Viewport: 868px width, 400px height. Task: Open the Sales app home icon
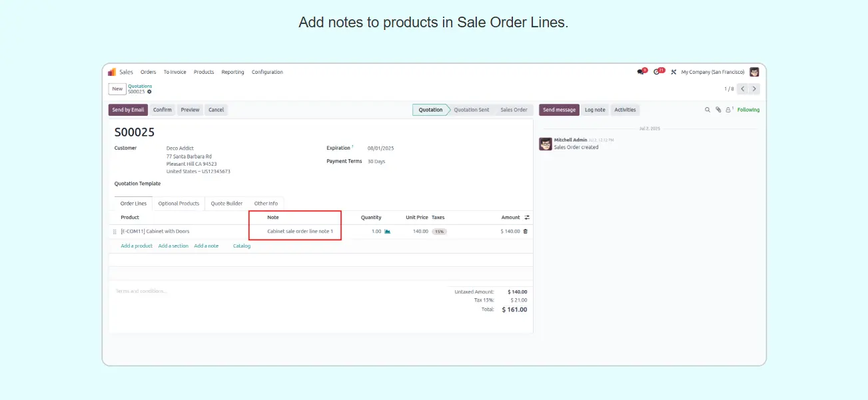112,72
